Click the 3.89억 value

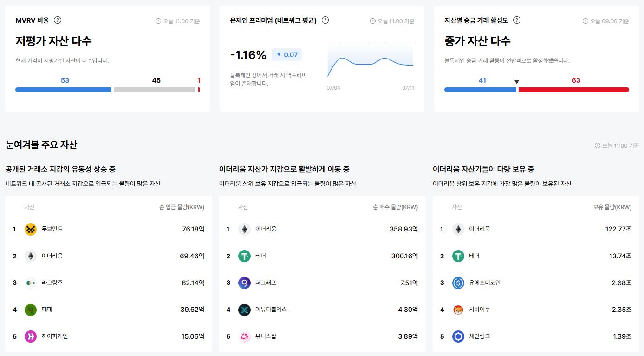coord(408,336)
